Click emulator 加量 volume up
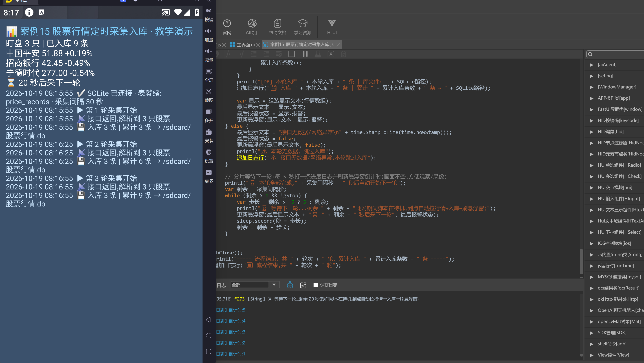The height and width of the screenshot is (363, 644). tap(209, 35)
